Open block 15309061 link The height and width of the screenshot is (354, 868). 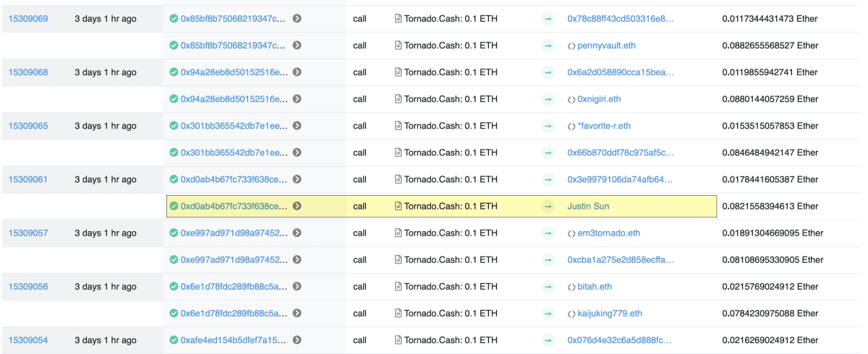click(28, 179)
